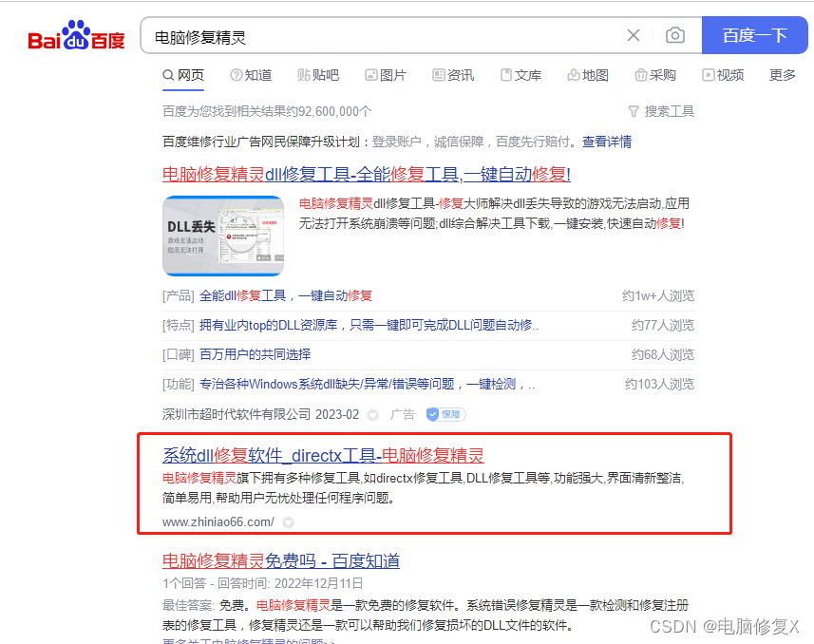Click 约77人浏览 text
The width and height of the screenshot is (814, 644).
pyautogui.click(x=663, y=325)
